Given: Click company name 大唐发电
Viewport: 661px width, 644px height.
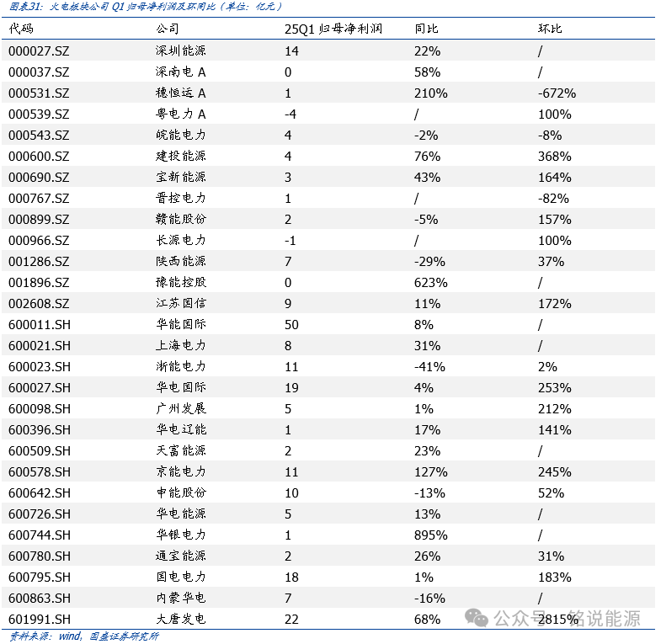Looking at the screenshot, I should pos(181,620).
